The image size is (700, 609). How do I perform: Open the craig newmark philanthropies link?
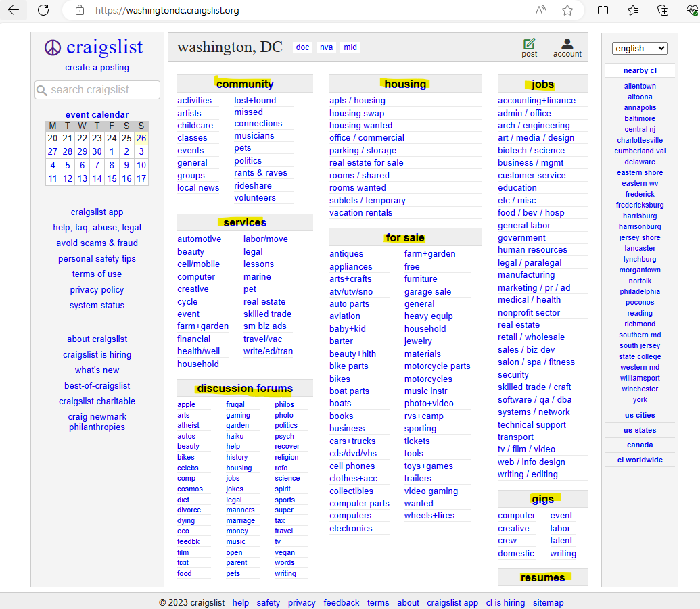pos(97,422)
